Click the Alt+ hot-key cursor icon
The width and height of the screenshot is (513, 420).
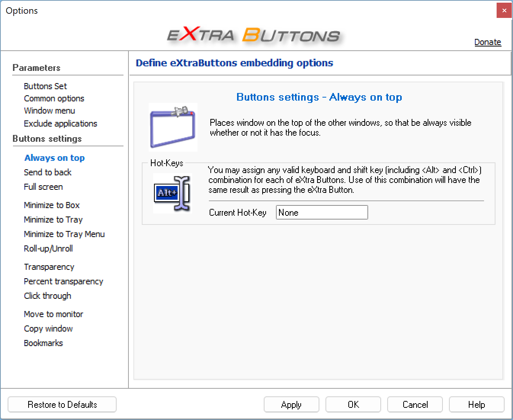(172, 193)
